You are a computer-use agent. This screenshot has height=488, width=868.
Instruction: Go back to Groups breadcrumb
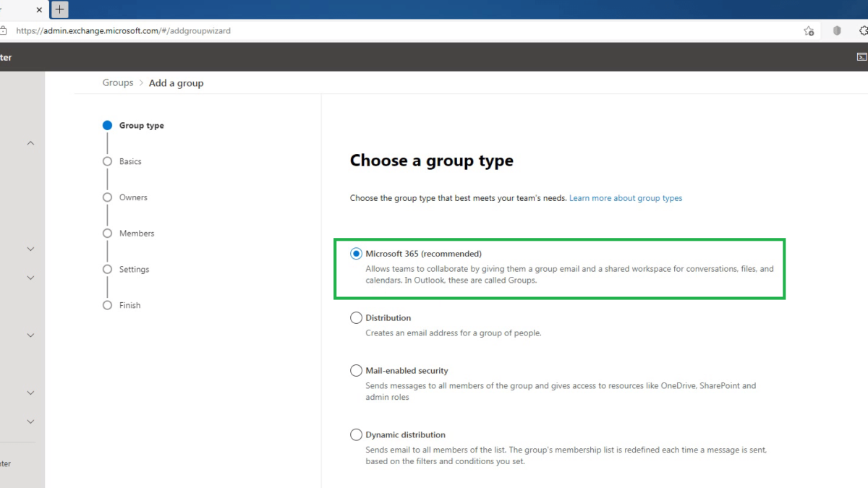118,83
